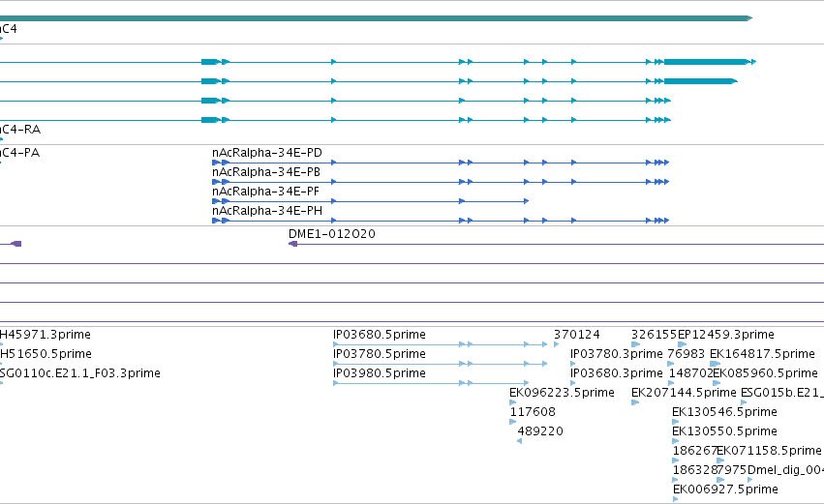Open the EK130550.5prime EST label
824x504 pixels.
724,432
